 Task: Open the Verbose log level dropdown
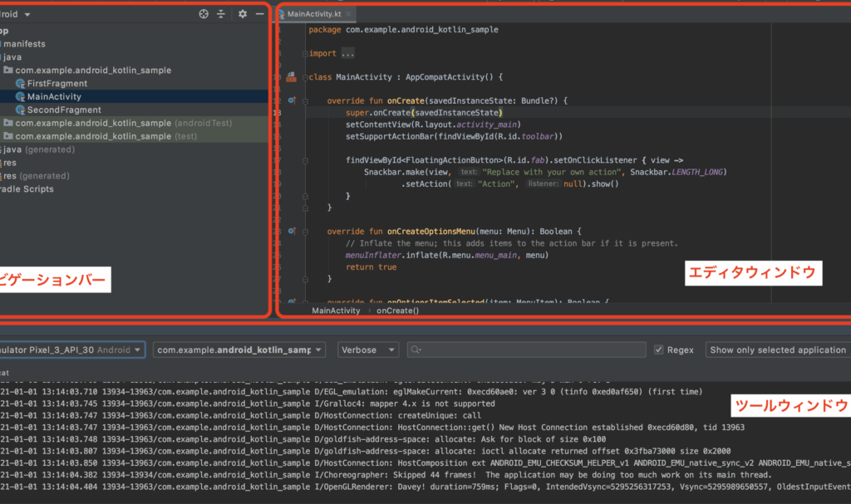(x=367, y=350)
